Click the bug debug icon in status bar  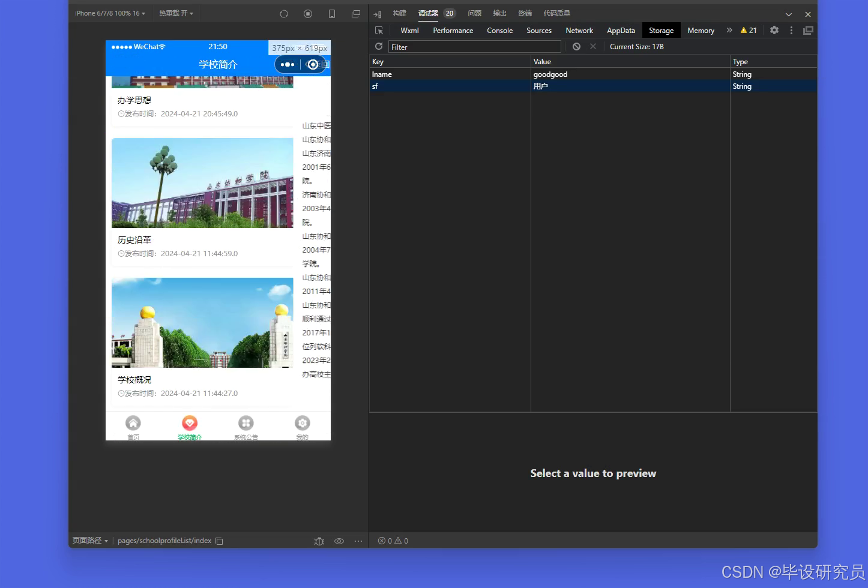(319, 541)
